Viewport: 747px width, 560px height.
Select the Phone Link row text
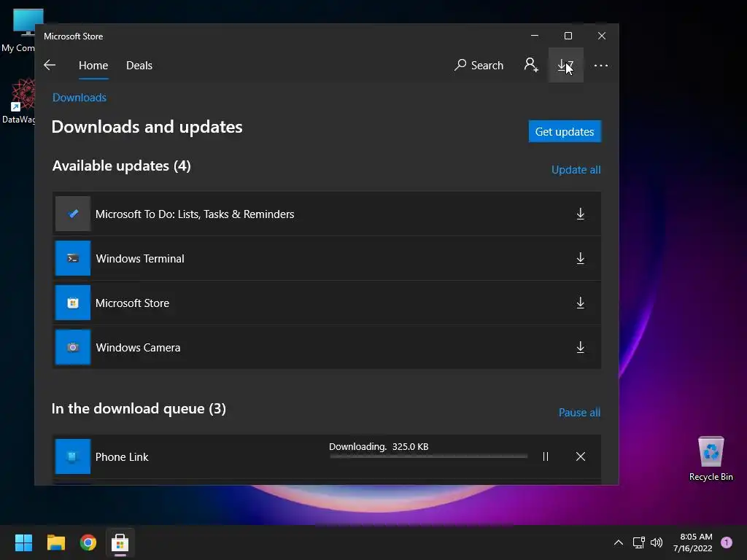coord(122,457)
